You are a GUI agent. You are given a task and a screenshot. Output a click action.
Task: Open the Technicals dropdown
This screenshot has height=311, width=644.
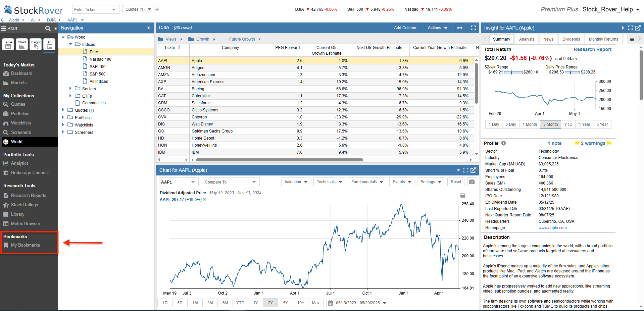point(329,182)
